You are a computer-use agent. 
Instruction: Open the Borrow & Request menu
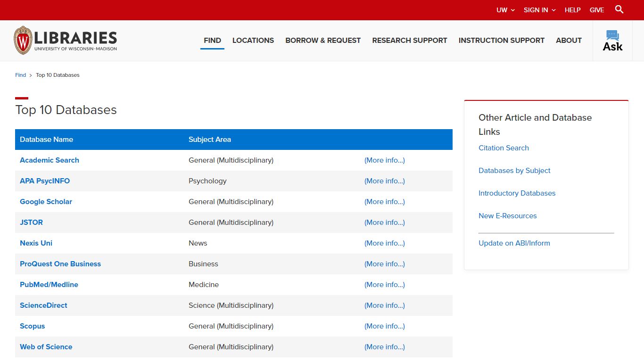pos(323,41)
